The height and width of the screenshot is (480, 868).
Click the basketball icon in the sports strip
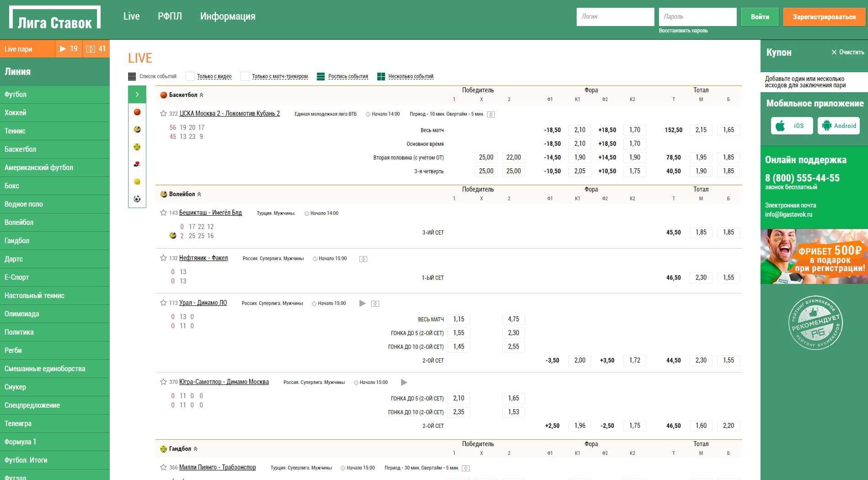(137, 112)
